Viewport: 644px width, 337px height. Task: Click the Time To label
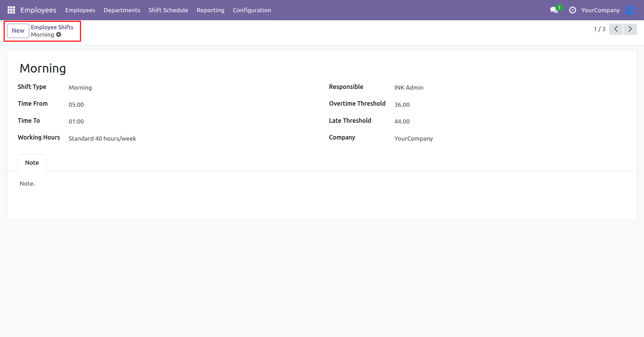pos(29,121)
